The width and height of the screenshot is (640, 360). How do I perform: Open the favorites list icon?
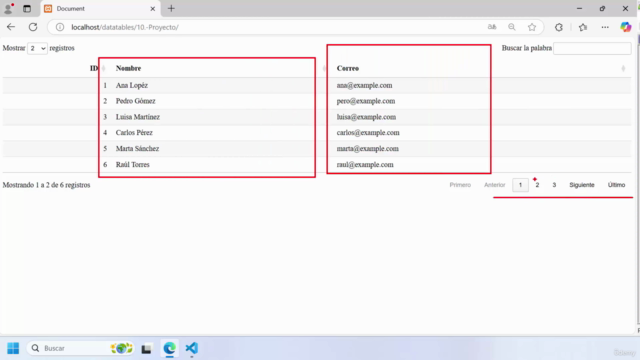pyautogui.click(x=583, y=27)
